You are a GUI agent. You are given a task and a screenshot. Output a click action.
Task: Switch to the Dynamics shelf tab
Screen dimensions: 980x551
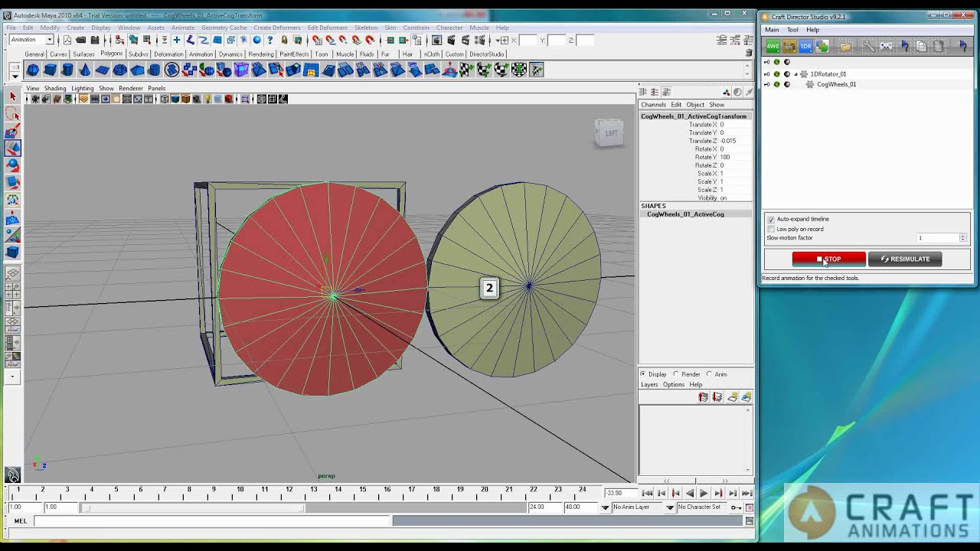230,54
